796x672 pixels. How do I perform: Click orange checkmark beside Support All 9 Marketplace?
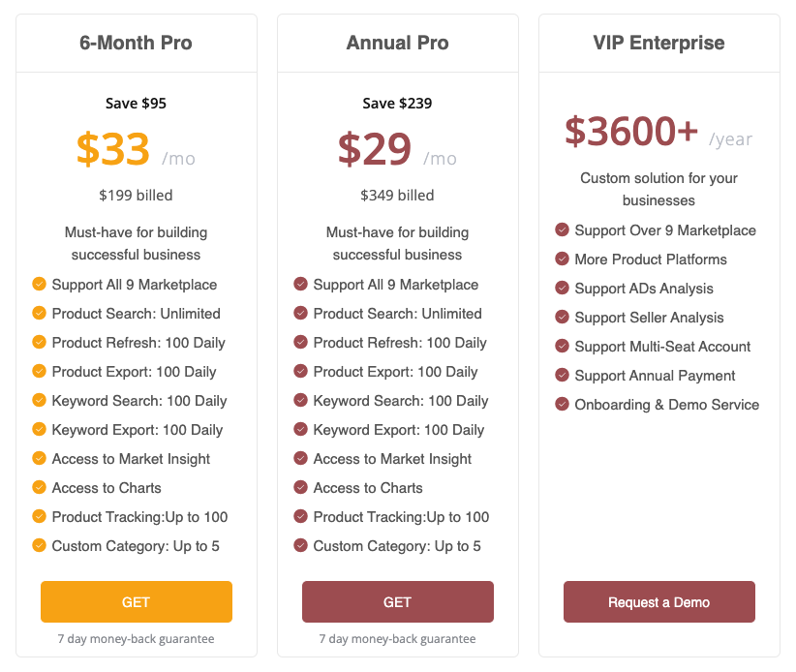click(39, 285)
